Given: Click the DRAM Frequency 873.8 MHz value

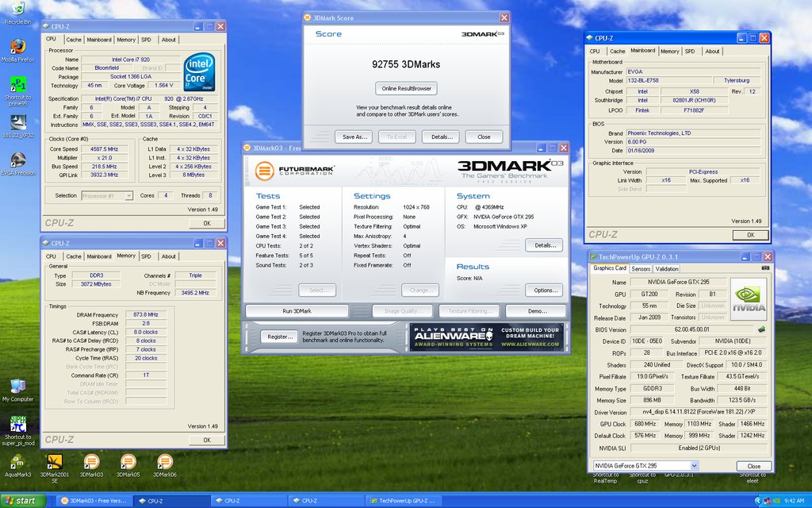Looking at the screenshot, I should tap(146, 314).
